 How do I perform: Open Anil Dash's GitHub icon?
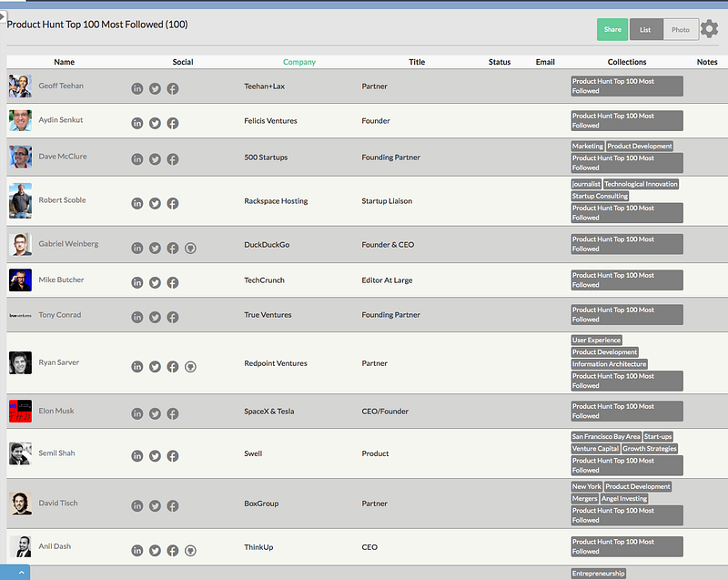pyautogui.click(x=190, y=551)
